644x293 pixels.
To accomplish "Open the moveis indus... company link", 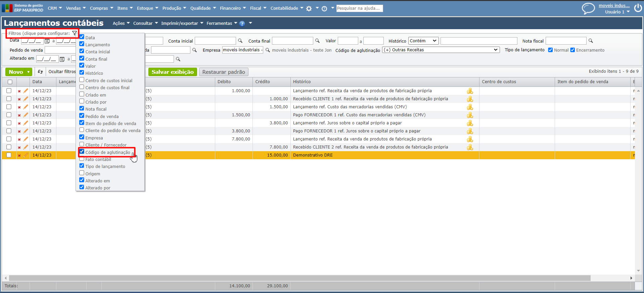I will coord(614,6).
